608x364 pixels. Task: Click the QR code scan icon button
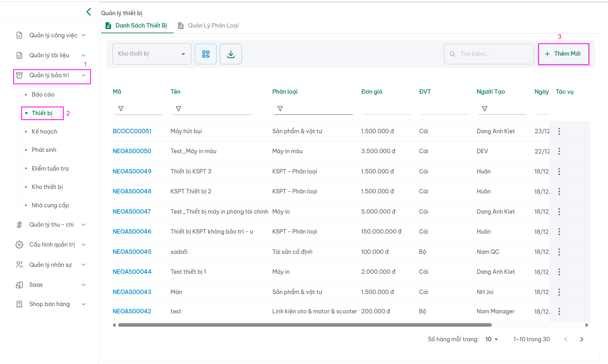[206, 54]
